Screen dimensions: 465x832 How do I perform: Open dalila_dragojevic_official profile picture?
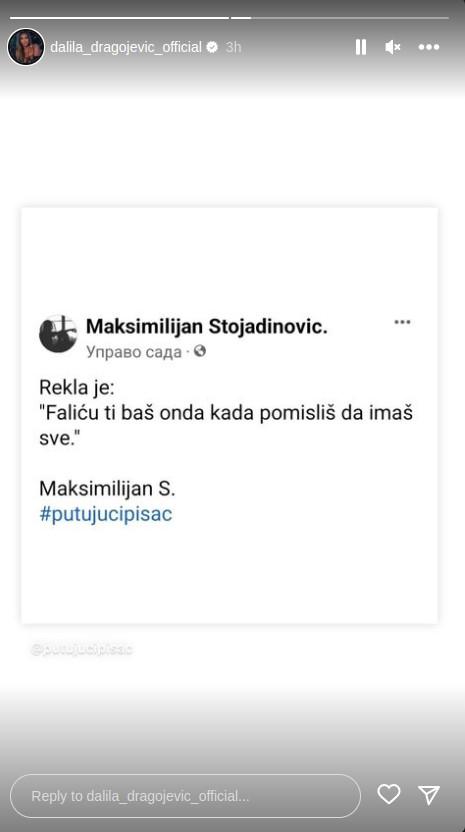[26, 47]
